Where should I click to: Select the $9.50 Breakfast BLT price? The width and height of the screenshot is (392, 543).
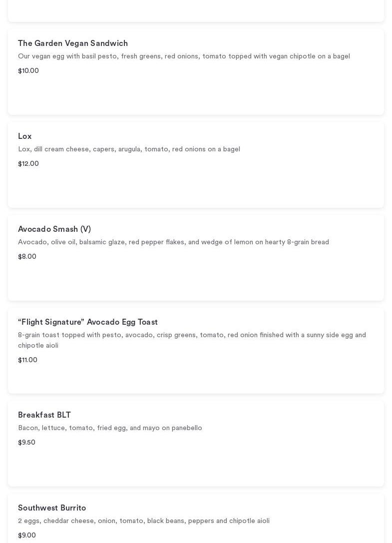pyautogui.click(x=27, y=443)
